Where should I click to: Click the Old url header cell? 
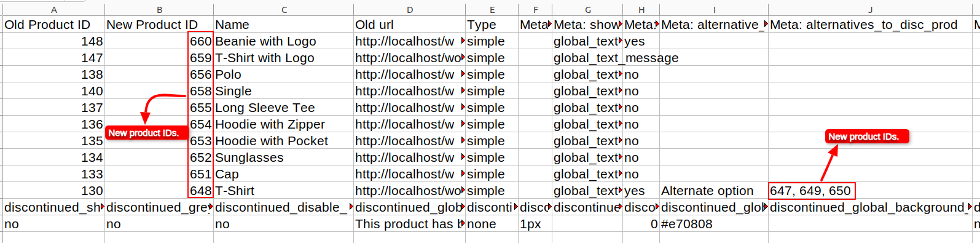click(409, 25)
